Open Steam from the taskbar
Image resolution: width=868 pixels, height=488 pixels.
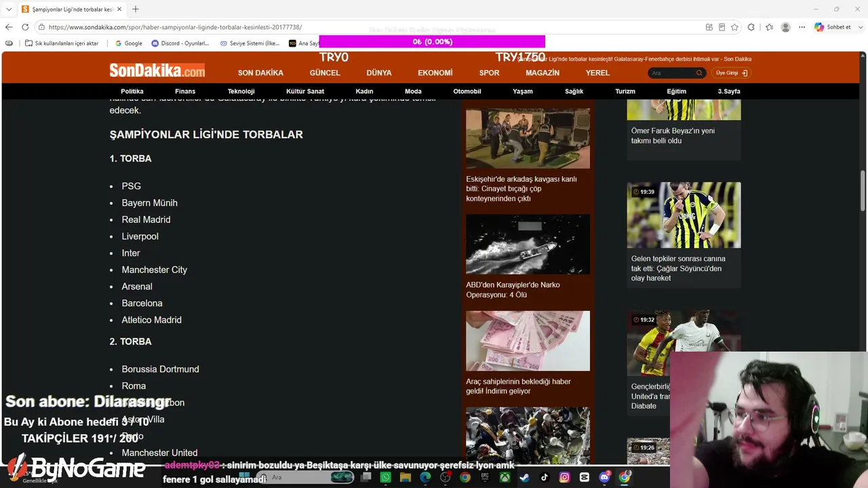point(525,477)
